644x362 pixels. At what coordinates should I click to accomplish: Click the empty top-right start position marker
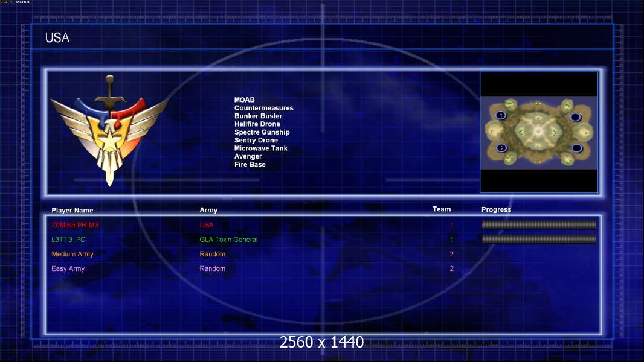575,117
